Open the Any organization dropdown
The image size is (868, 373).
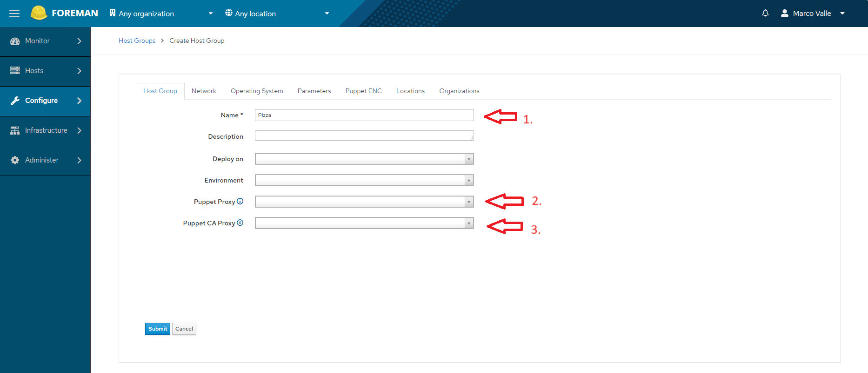click(x=161, y=14)
